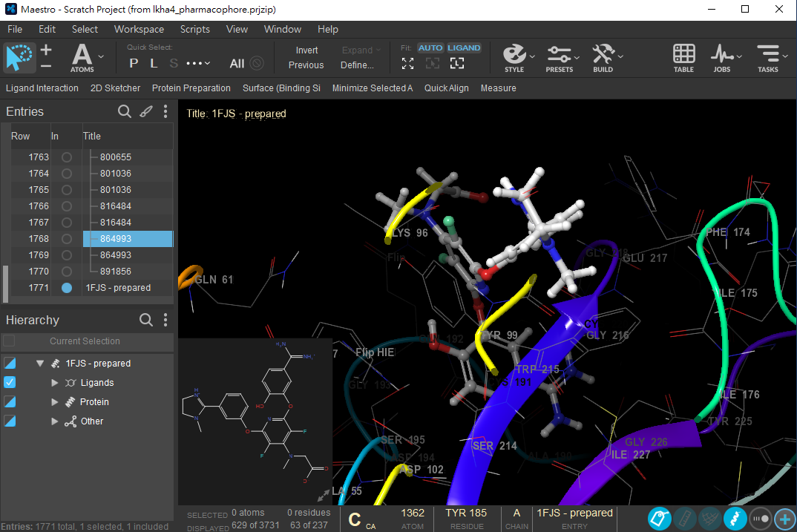Open the File menu
The height and width of the screenshot is (532, 797).
(x=15, y=29)
